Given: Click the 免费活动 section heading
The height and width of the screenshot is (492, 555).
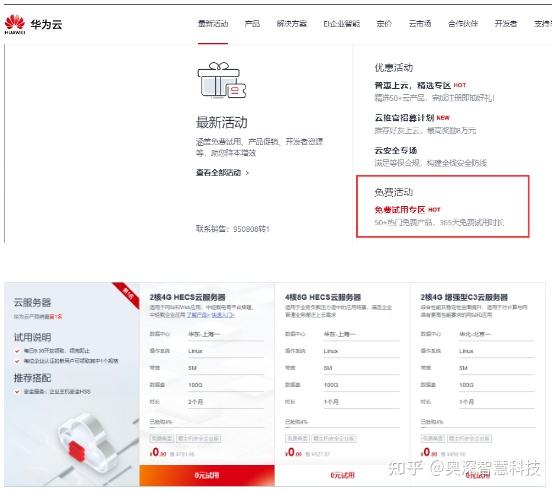Looking at the screenshot, I should click(x=394, y=193).
